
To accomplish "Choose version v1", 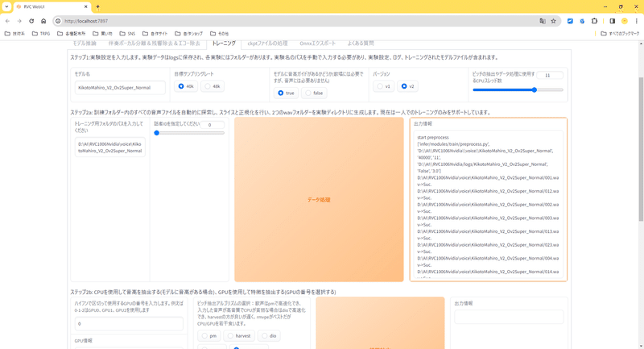I will coord(384,86).
